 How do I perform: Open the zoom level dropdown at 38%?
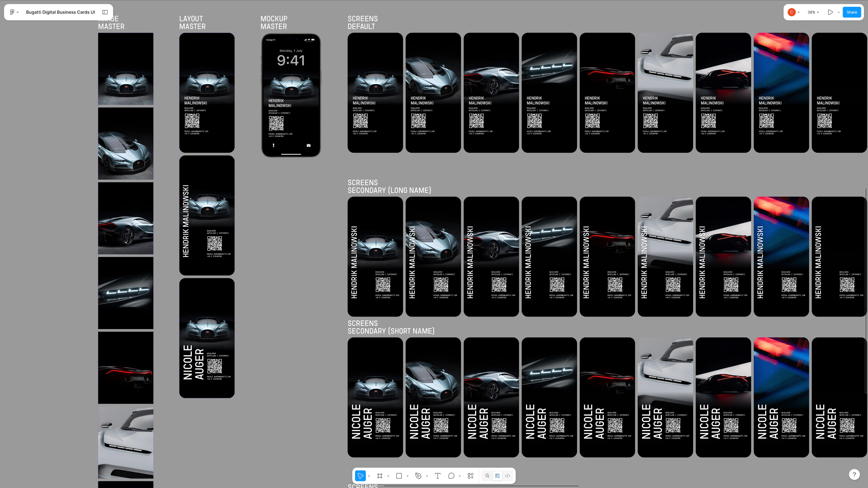coord(813,12)
